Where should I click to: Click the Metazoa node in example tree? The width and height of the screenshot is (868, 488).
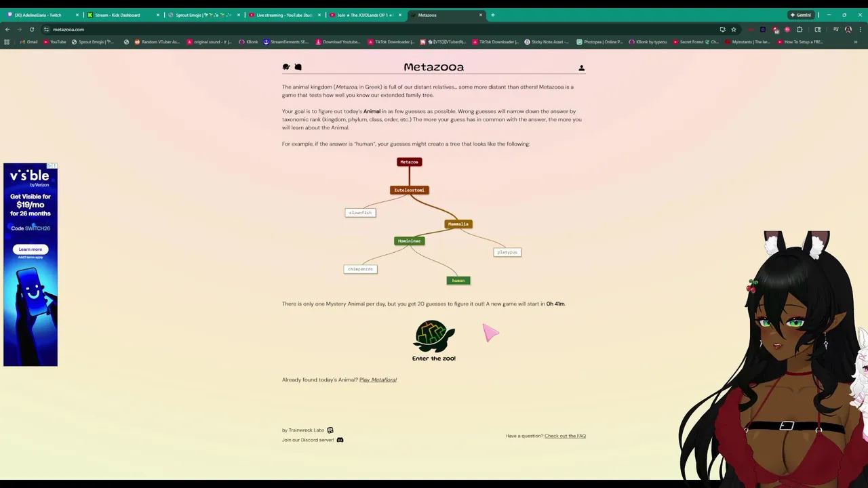(x=410, y=162)
